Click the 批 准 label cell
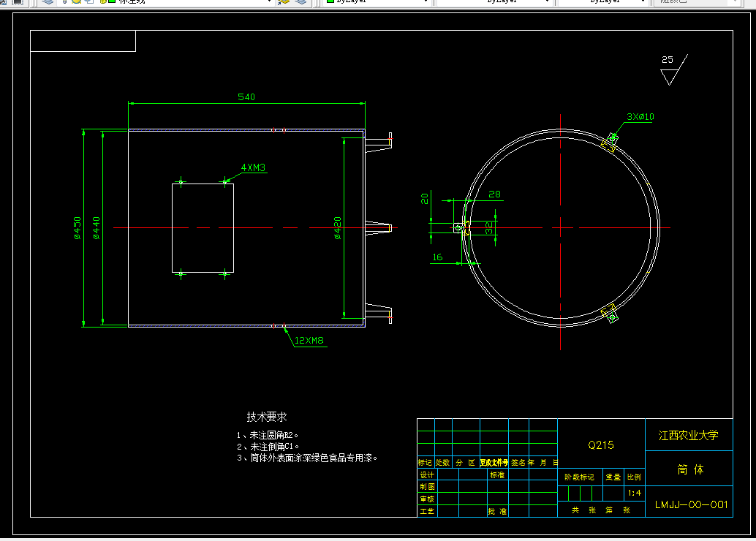The width and height of the screenshot is (756, 541). (497, 511)
